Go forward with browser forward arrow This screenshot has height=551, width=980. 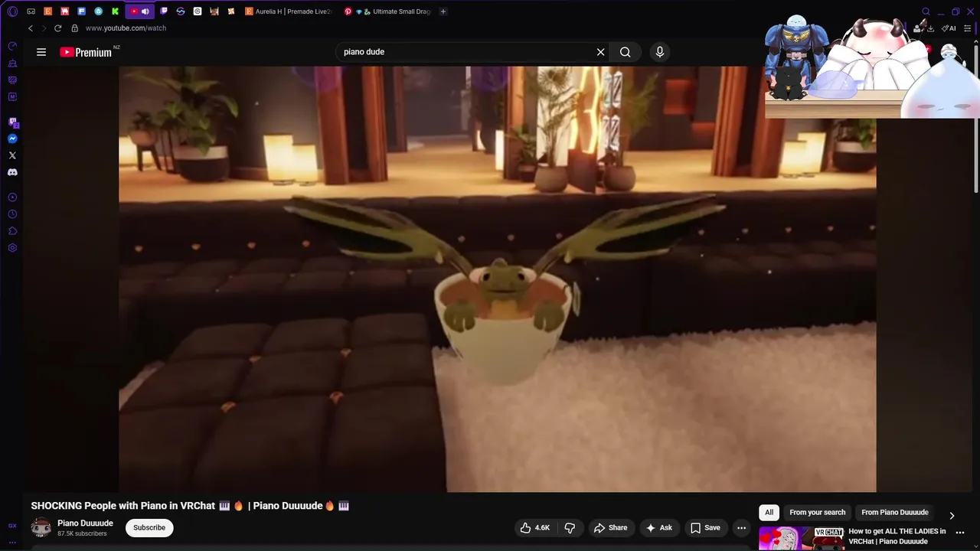click(44, 28)
